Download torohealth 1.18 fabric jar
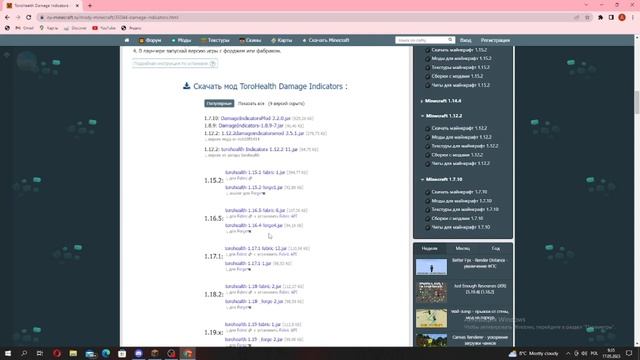The image size is (640, 360). [253, 286]
